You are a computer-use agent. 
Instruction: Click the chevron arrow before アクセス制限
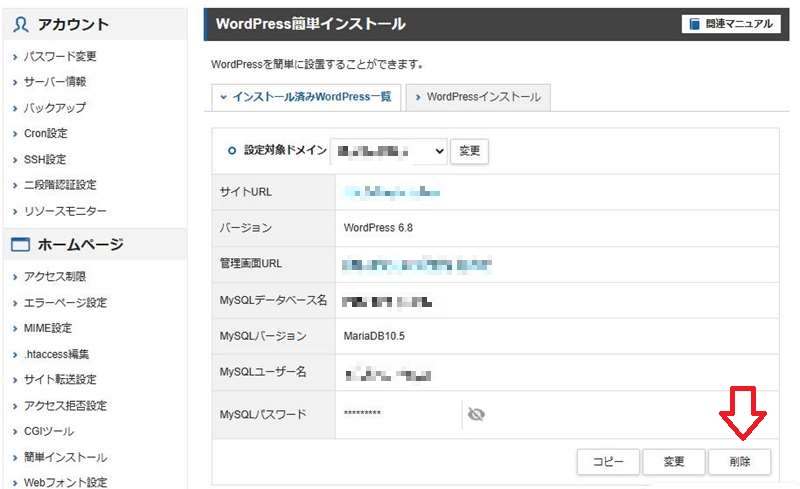pyautogui.click(x=15, y=277)
